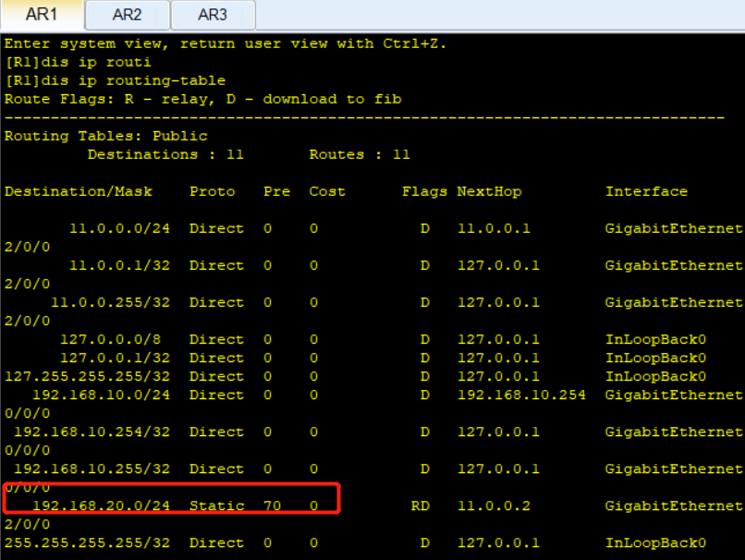Click next hop 11.0.0.1
Viewport: 745px width, 560px height.
pyautogui.click(x=494, y=229)
